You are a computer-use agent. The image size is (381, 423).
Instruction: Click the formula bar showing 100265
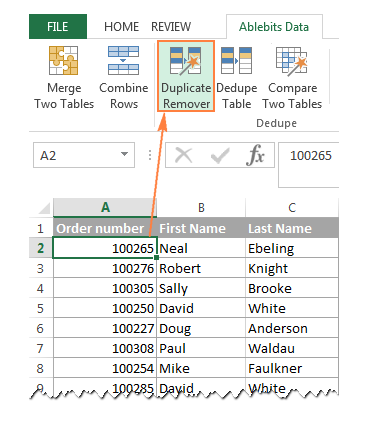(309, 165)
